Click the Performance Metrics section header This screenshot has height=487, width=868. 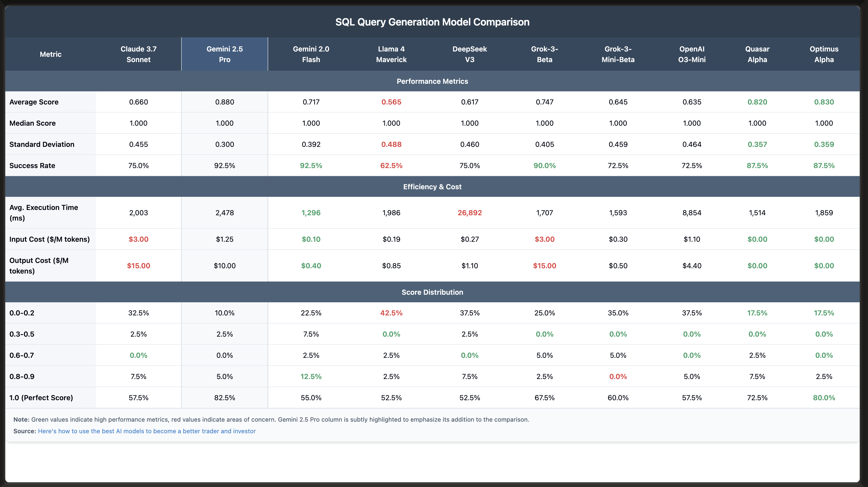[432, 81]
